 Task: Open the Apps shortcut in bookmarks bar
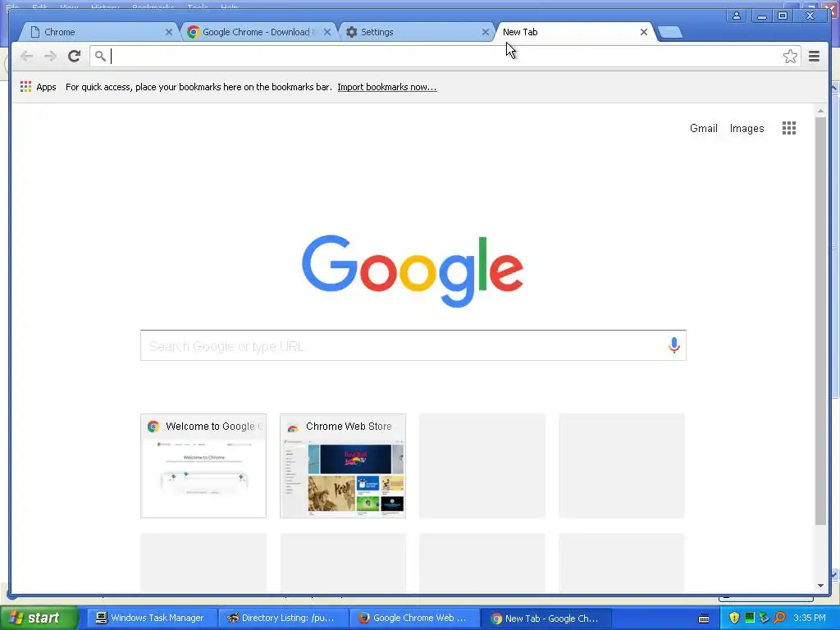38,87
